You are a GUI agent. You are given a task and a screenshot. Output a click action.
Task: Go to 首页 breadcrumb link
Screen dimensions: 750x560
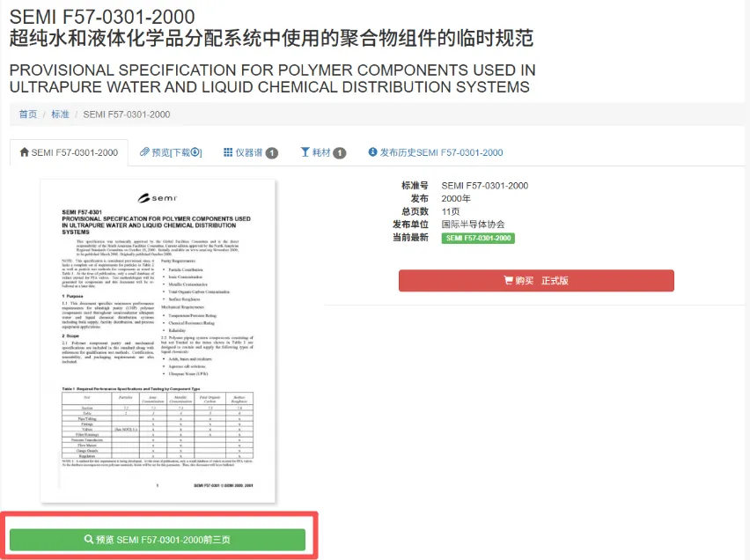coord(28,114)
